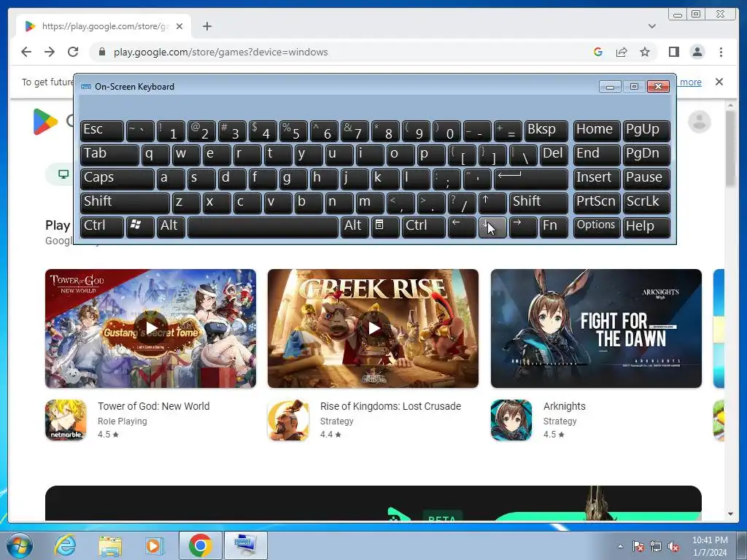Screen dimensions: 747x560
Task: Open the 'more' link in notification bar
Action: (x=690, y=82)
